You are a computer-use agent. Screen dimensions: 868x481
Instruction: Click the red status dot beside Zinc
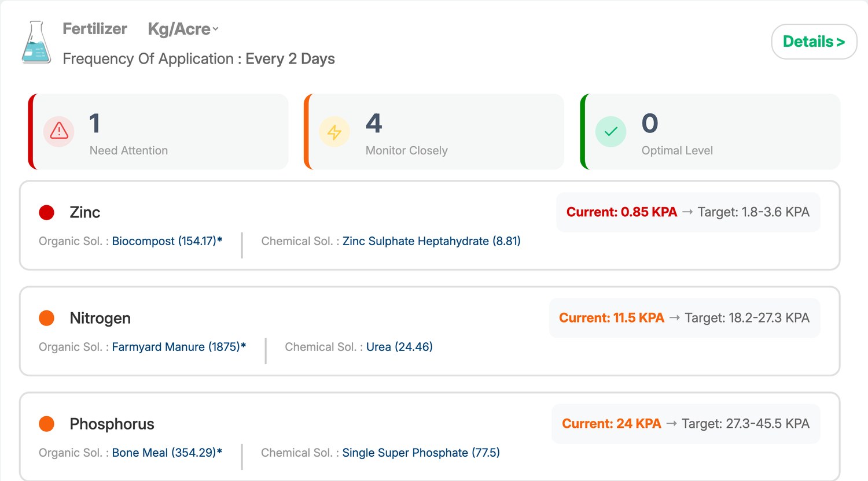46,213
